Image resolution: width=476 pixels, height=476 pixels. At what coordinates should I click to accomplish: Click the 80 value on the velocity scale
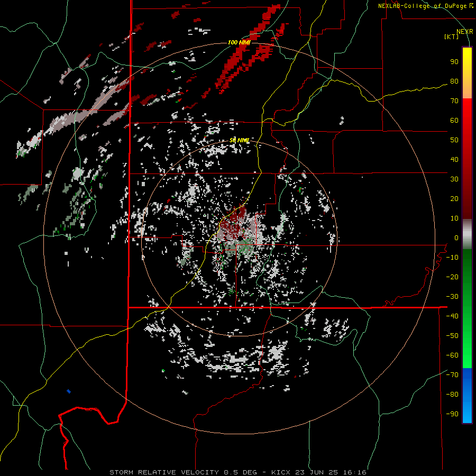[x=454, y=81]
